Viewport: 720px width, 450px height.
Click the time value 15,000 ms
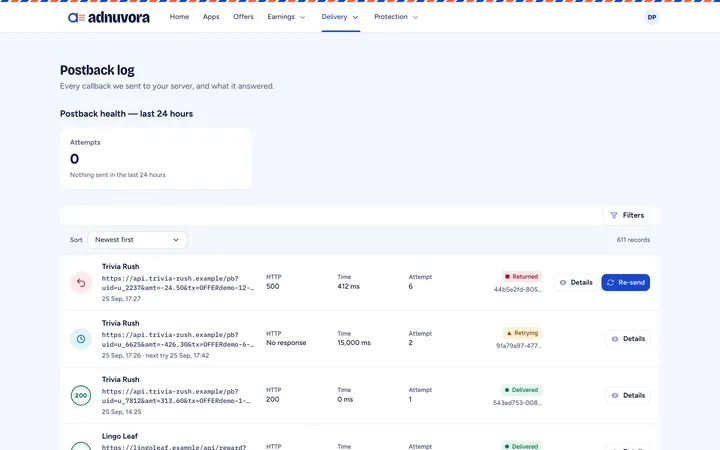(x=354, y=343)
